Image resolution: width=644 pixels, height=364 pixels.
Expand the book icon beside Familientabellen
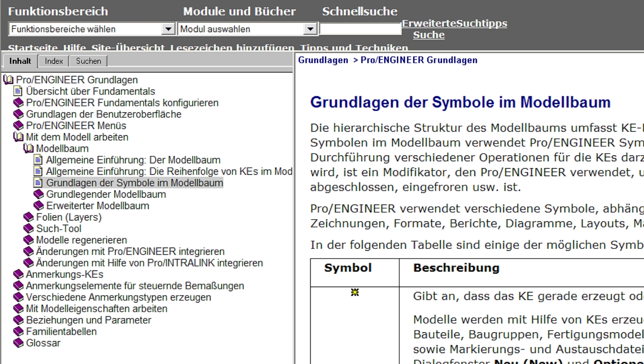click(x=18, y=331)
